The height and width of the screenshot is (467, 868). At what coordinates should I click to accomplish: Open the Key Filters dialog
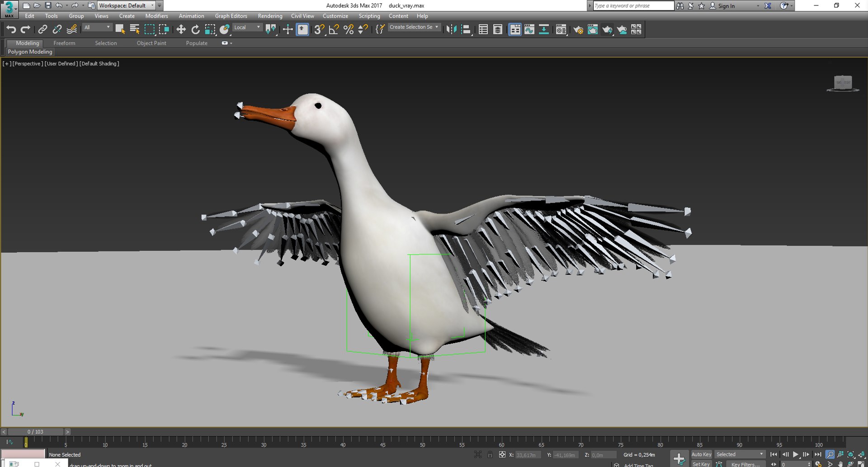tap(745, 464)
